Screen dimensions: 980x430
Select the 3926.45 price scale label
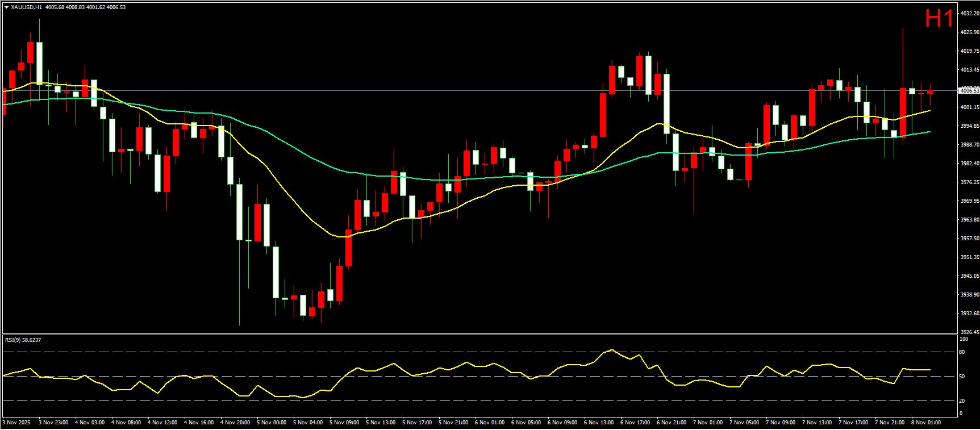pyautogui.click(x=969, y=332)
